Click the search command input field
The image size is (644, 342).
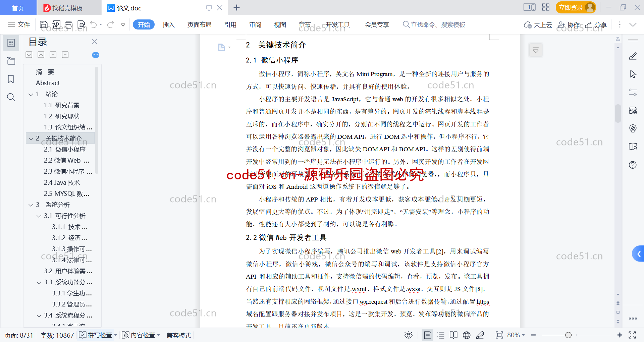(434, 24)
